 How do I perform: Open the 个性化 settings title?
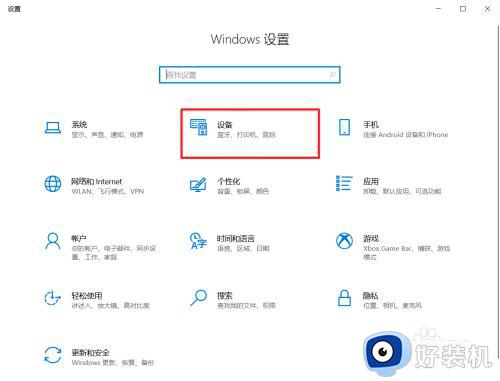[x=229, y=182]
